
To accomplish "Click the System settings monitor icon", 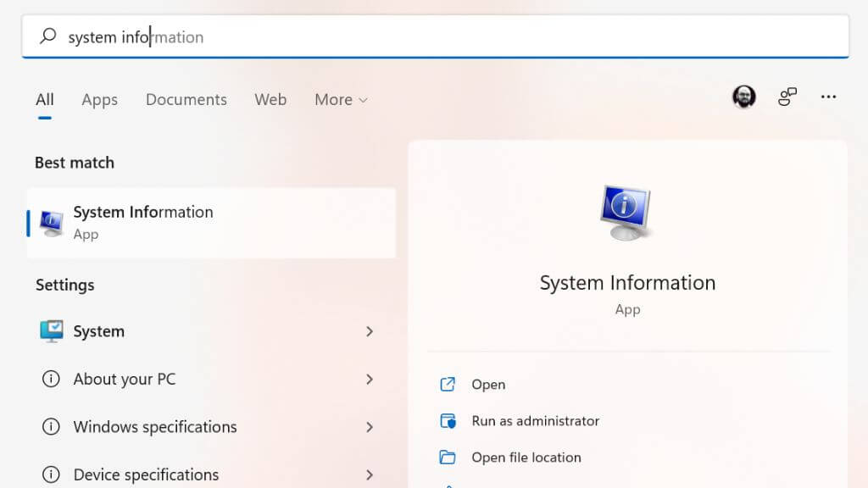I will coord(52,331).
